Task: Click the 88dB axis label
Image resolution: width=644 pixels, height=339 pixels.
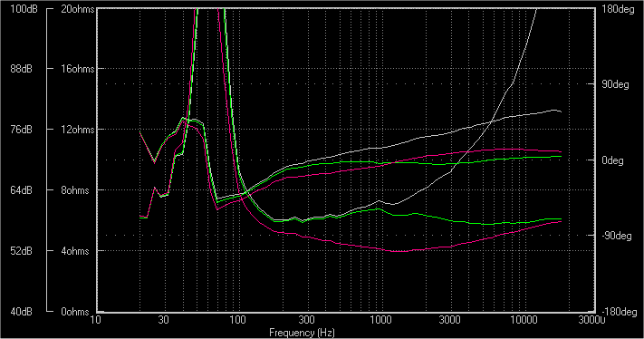Action: coord(21,69)
